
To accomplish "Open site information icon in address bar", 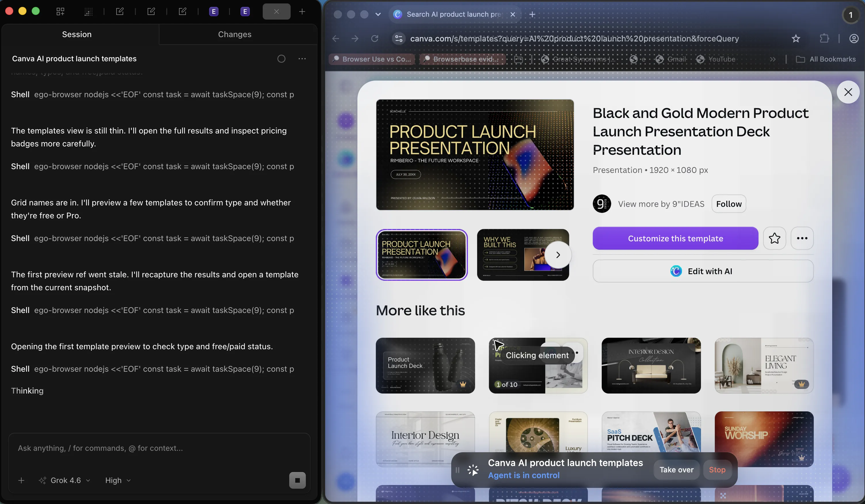I will [399, 39].
